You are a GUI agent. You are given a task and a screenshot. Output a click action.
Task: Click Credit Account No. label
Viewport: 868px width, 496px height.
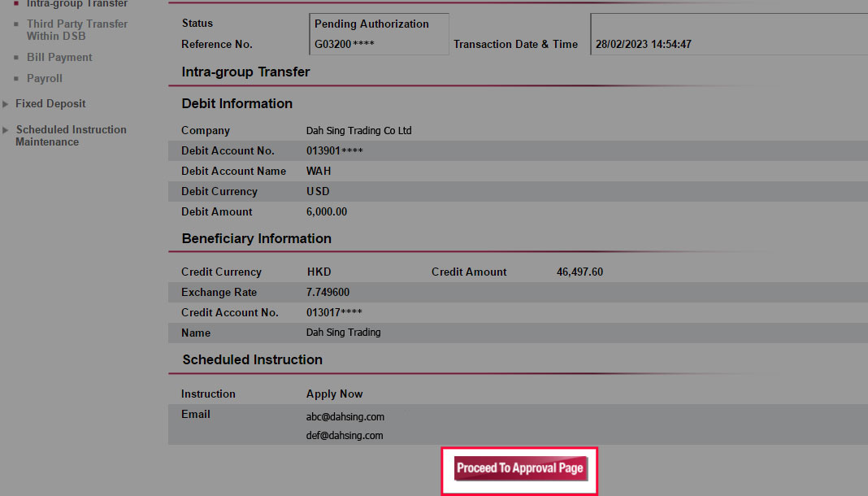tap(230, 312)
